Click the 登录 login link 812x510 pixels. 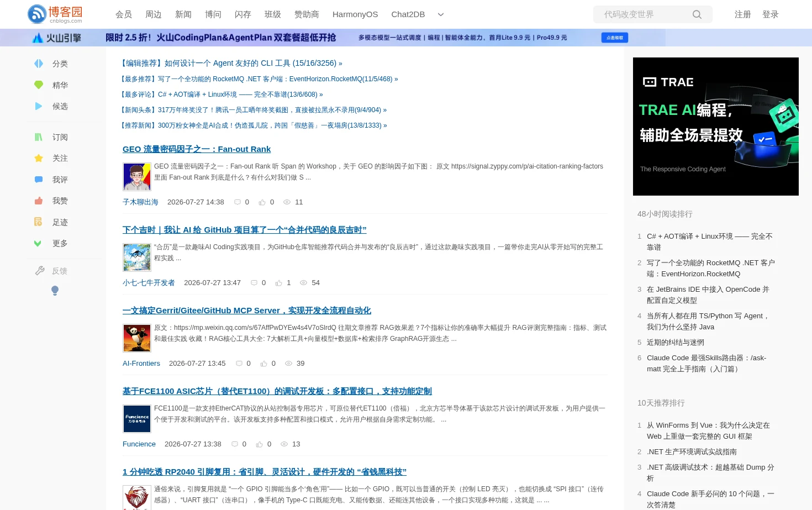click(x=771, y=14)
